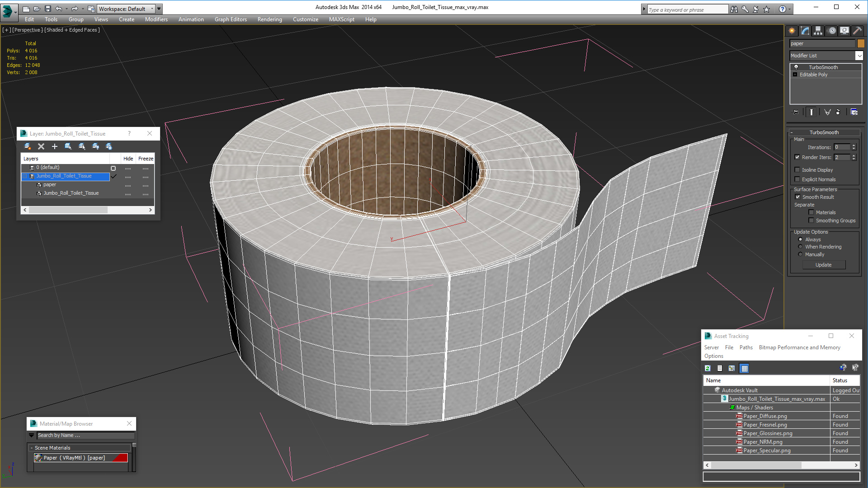Enable the Isoline Display checkbox
Image resolution: width=868 pixels, height=488 pixels.
797,170
